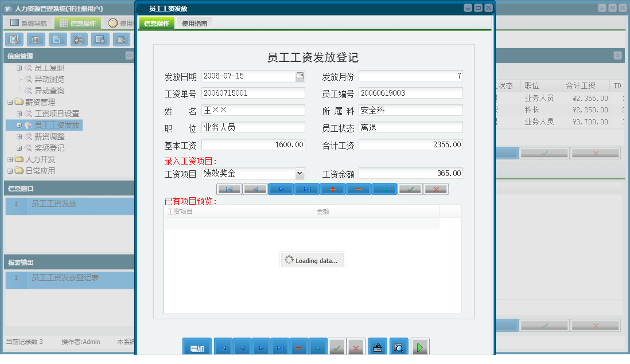Screen dimensions: 630x364
Task: Click the 增加 button at the bottom
Action: [x=197, y=346]
